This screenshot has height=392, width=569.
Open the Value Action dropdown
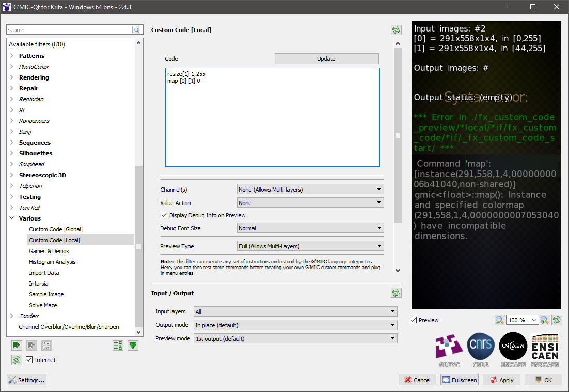(x=310, y=202)
